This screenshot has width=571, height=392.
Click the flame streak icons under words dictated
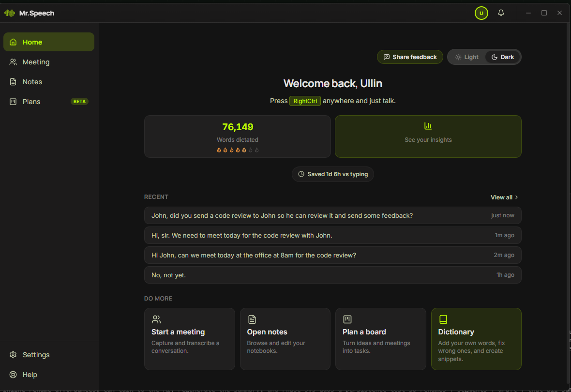point(238,150)
